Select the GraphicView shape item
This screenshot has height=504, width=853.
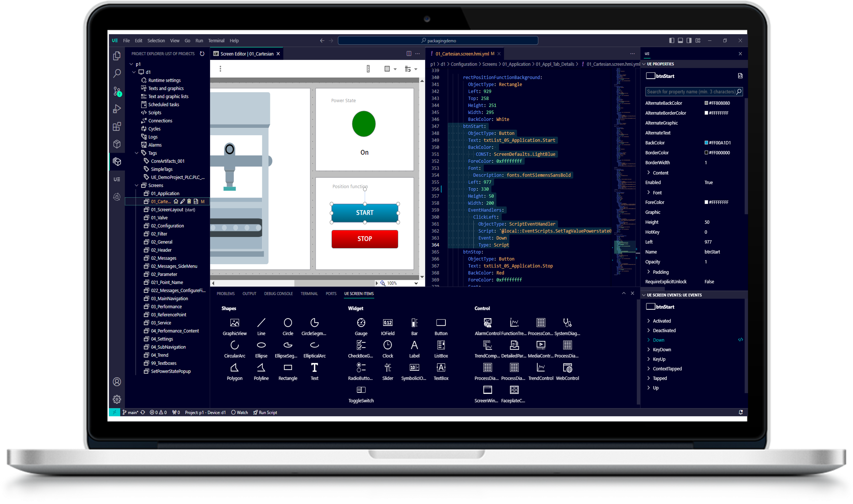[x=235, y=327]
